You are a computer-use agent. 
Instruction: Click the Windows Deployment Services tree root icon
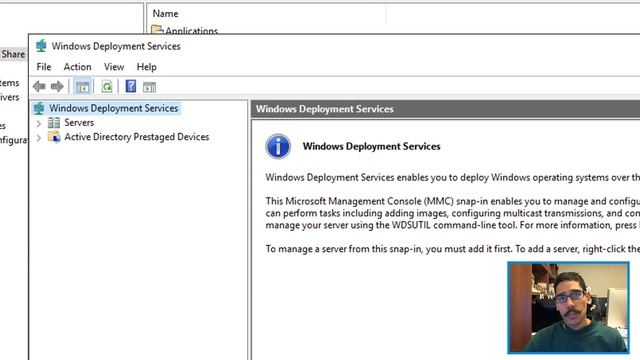tap(39, 108)
